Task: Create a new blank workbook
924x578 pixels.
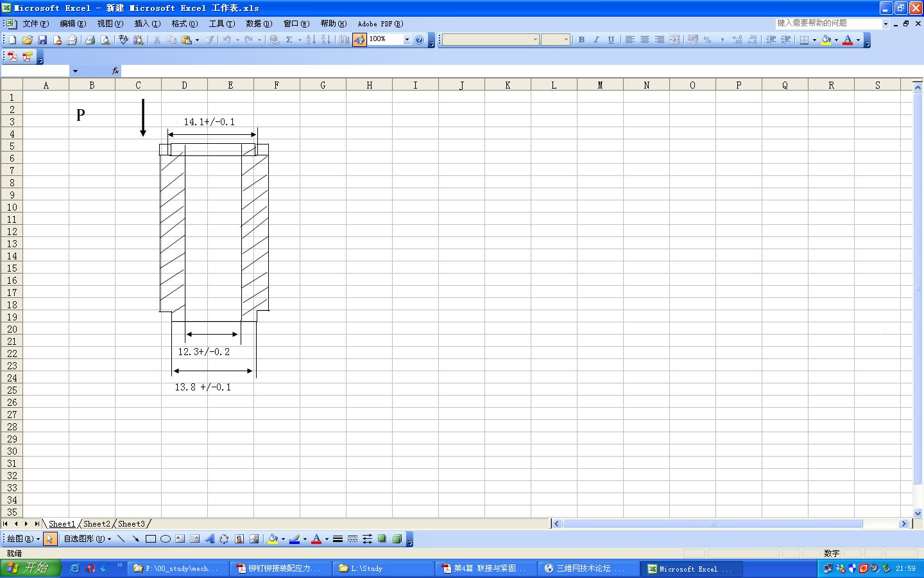Action: 12,40
